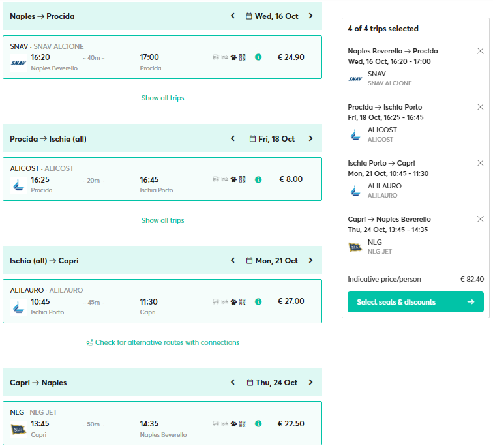Click pets-allowed paw icon on NLG JET trip
Image resolution: width=493 pixels, height=448 pixels.
[233, 424]
